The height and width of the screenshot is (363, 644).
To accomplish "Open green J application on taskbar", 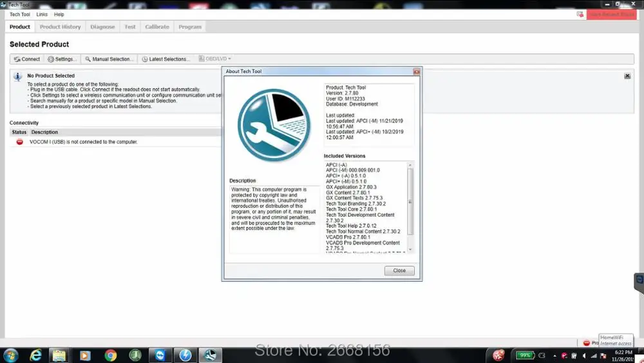I will (135, 355).
